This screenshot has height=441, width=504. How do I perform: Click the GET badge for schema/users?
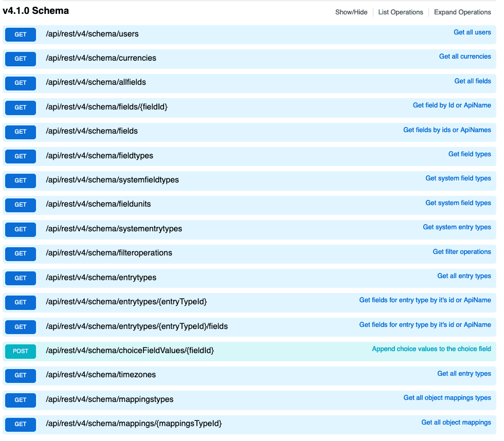click(20, 34)
